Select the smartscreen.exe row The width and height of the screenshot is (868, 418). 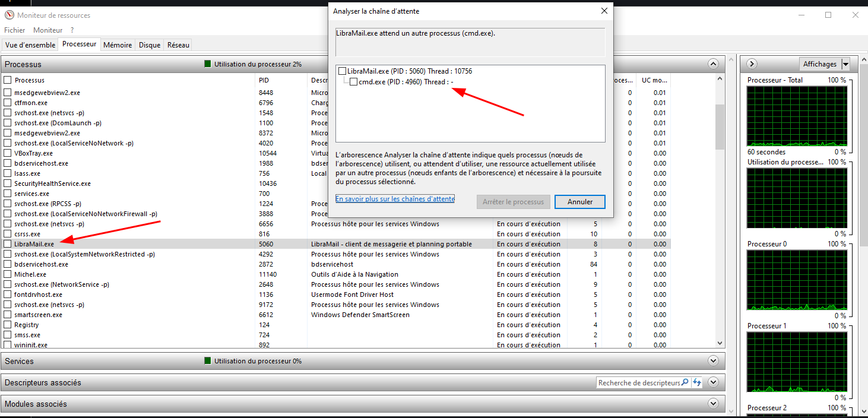335,315
